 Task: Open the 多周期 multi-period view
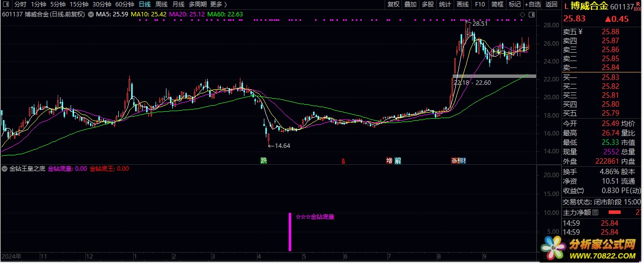pyautogui.click(x=198, y=4)
